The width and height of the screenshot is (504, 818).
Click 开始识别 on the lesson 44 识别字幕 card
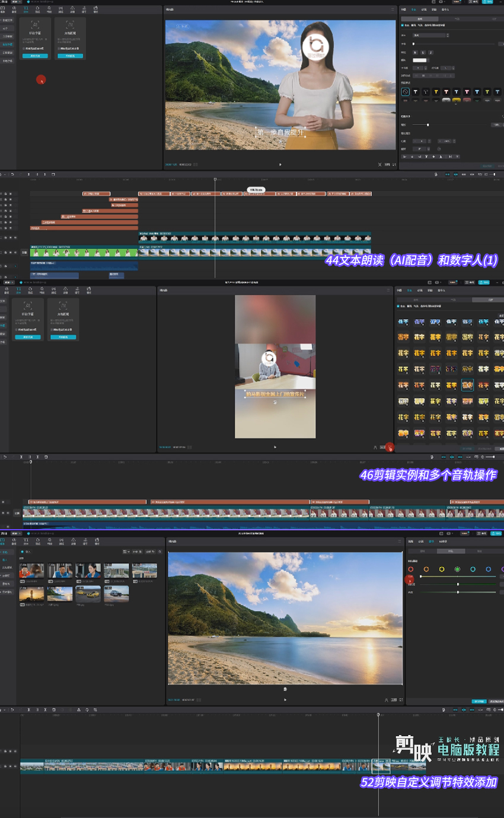tap(34, 56)
